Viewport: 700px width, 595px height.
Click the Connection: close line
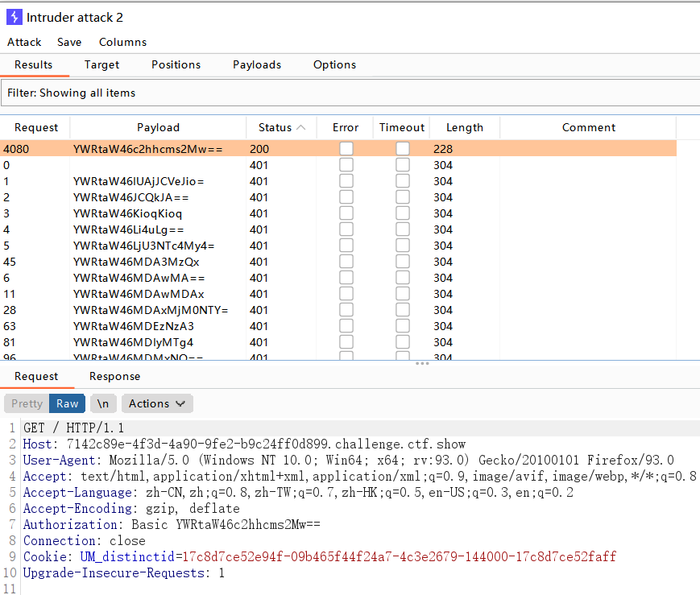(x=85, y=540)
